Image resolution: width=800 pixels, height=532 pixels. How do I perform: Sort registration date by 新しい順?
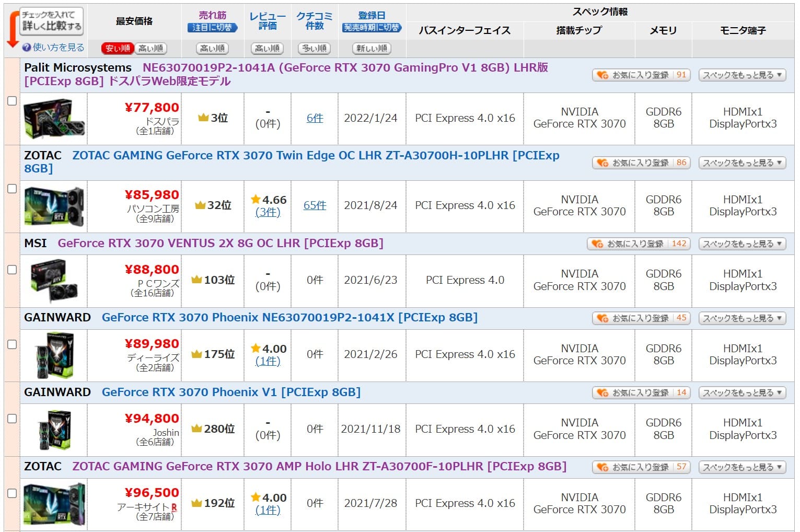pyautogui.click(x=372, y=49)
